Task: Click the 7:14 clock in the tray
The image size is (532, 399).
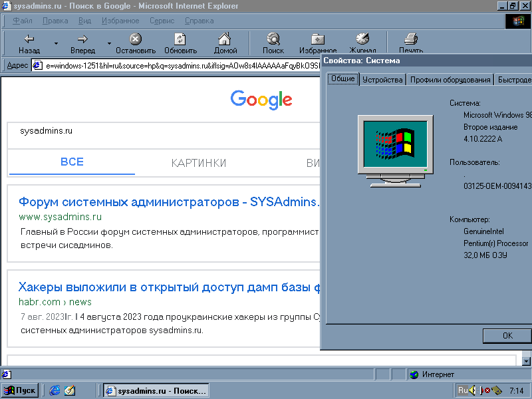Action: (517, 391)
